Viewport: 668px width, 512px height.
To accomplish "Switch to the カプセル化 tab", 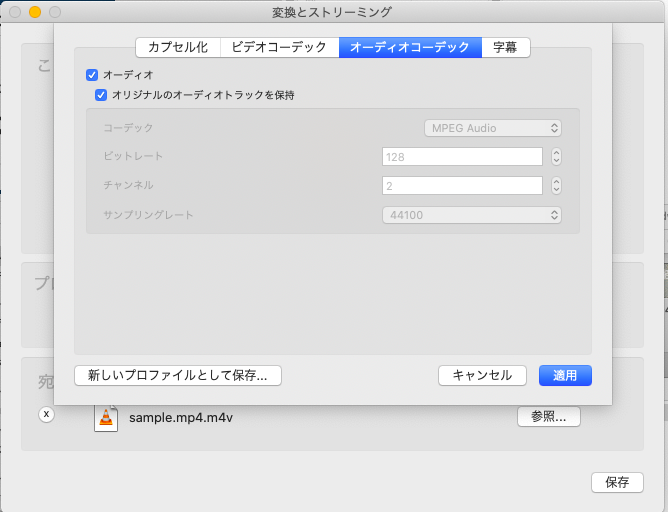I will (178, 47).
